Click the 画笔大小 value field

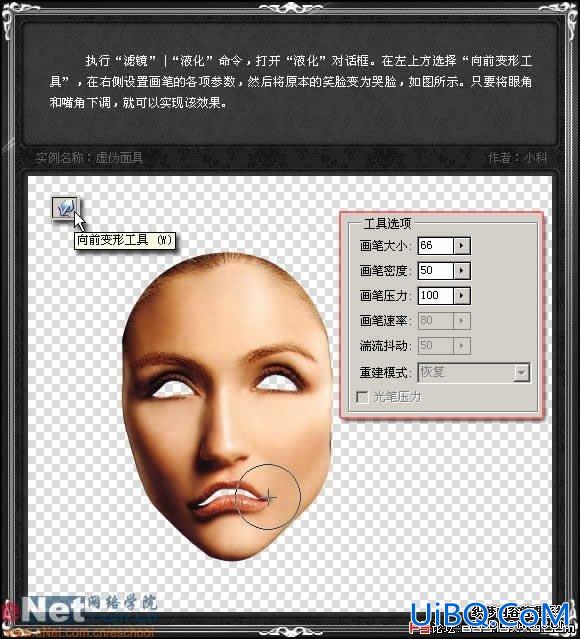click(436, 246)
